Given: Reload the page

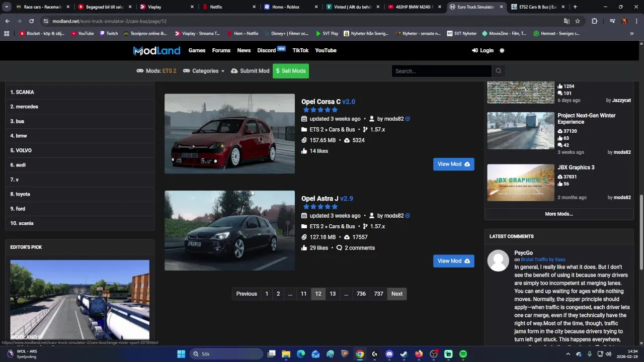Looking at the screenshot, I should (x=31, y=21).
